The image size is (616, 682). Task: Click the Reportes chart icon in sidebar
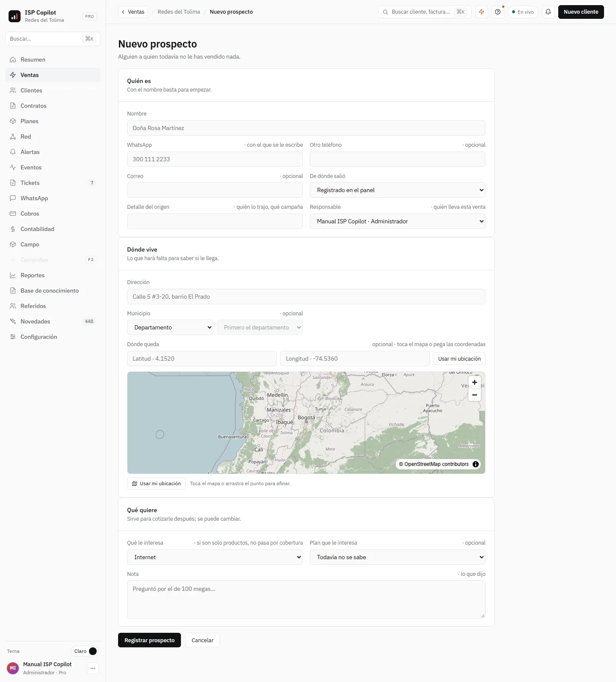[13, 275]
